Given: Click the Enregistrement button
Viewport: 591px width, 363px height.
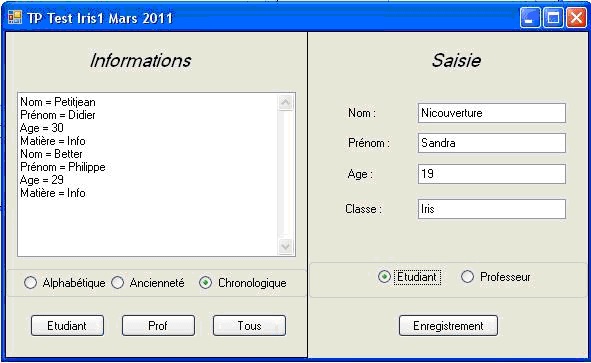Looking at the screenshot, I should 448,326.
